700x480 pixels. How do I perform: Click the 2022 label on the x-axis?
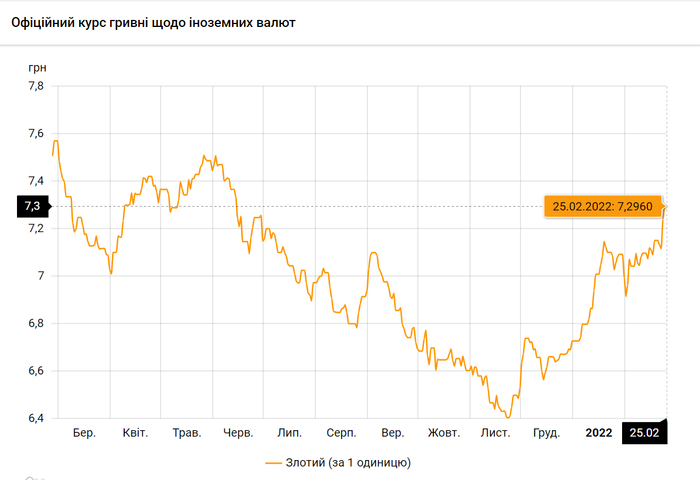point(598,433)
